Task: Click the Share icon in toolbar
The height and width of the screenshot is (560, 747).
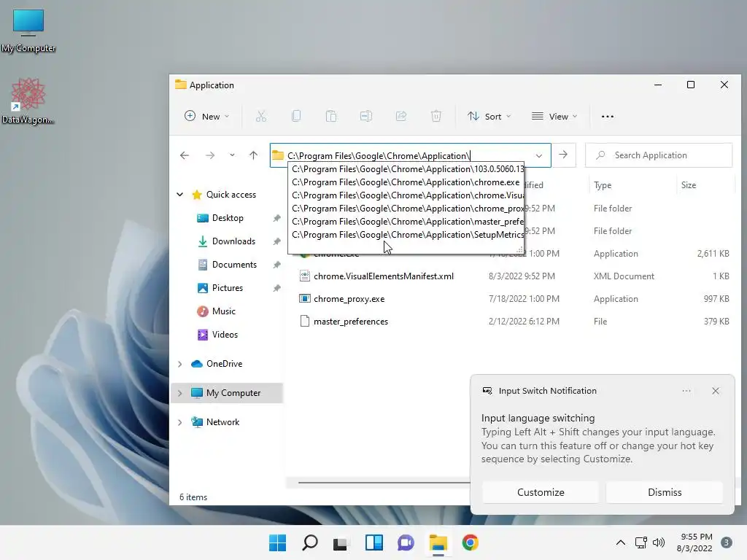Action: [401, 116]
